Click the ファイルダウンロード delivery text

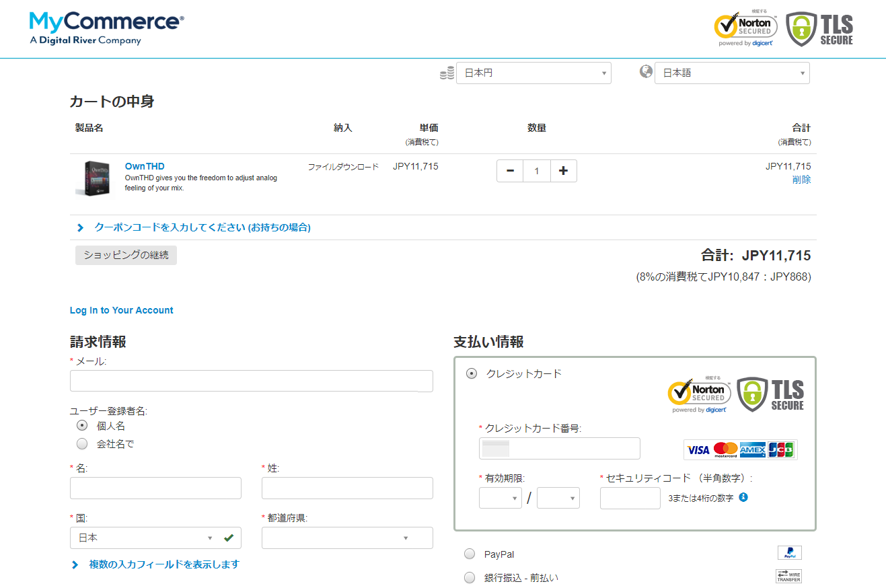(343, 167)
